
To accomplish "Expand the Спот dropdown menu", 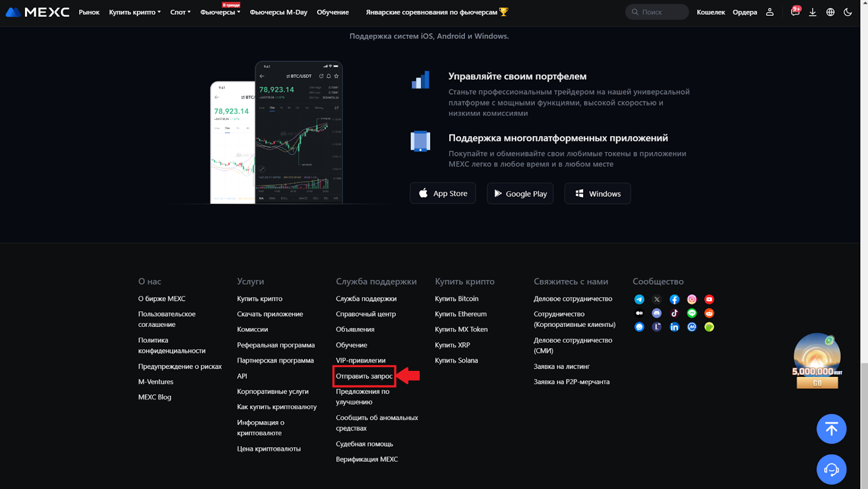I will tap(180, 12).
